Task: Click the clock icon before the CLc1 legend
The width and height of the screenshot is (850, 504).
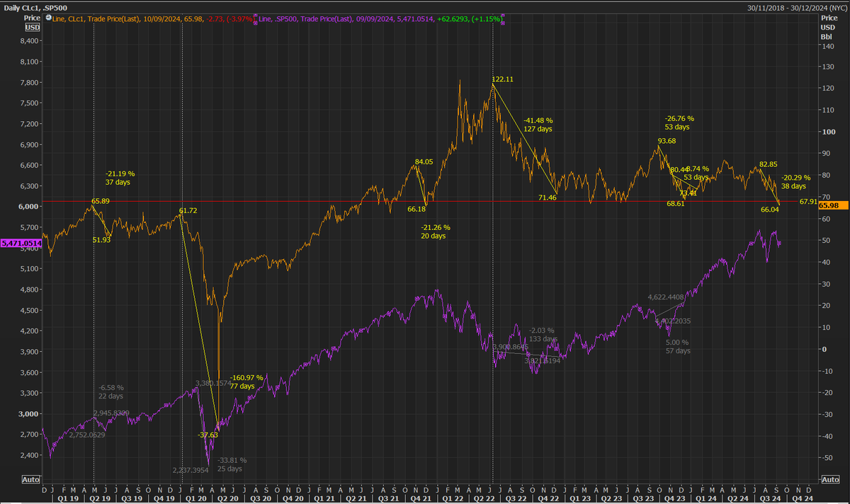Action: coord(48,17)
